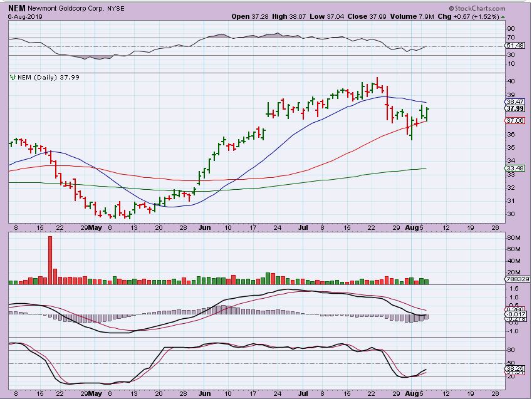Screen dimensions: 532x399
Task: Click the Volume 7.9M header value
Action: (x=412, y=16)
